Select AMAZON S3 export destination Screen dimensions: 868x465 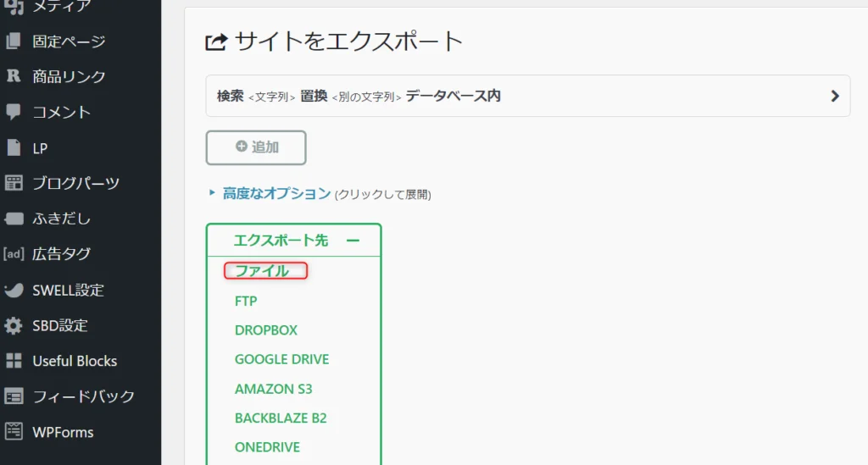[274, 389]
